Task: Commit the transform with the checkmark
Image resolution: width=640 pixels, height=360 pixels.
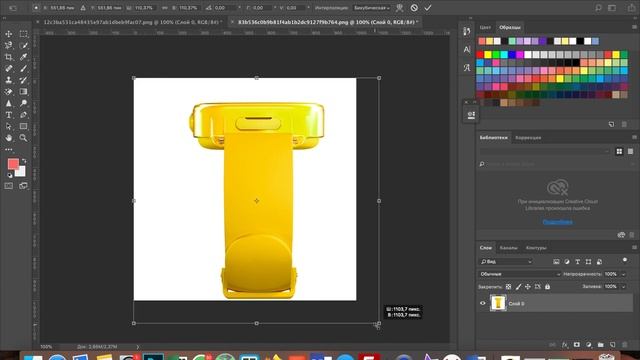Action: 428,8
